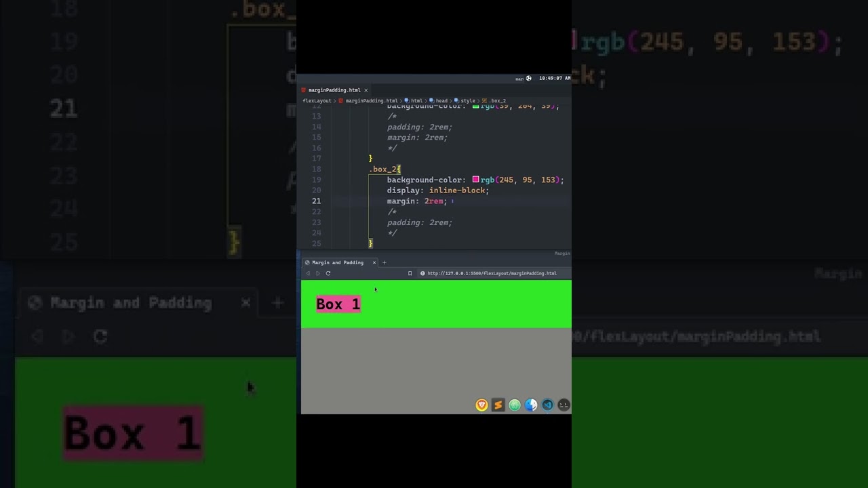This screenshot has height=488, width=868.
Task: Open a new browser tab
Action: [x=384, y=262]
